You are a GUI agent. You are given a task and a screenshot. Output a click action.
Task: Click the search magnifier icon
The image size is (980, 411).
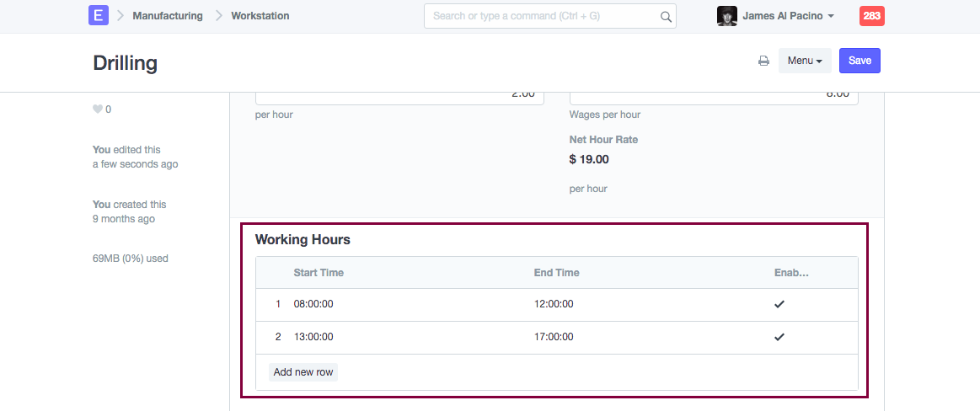pyautogui.click(x=665, y=16)
